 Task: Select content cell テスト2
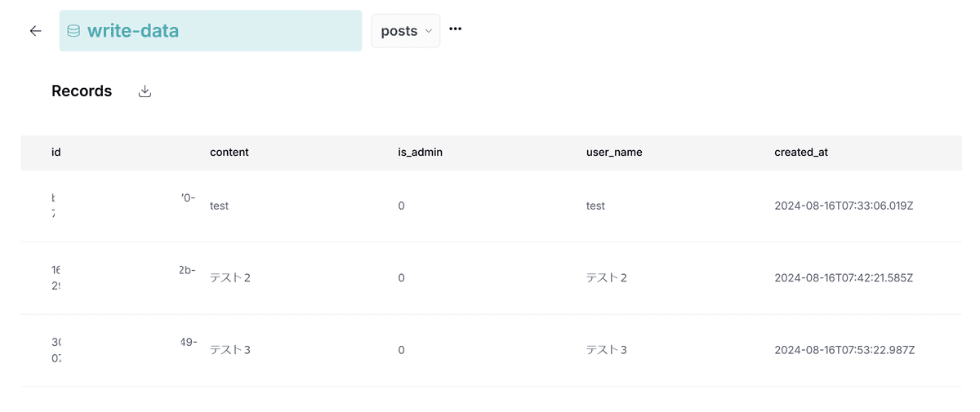click(x=230, y=277)
